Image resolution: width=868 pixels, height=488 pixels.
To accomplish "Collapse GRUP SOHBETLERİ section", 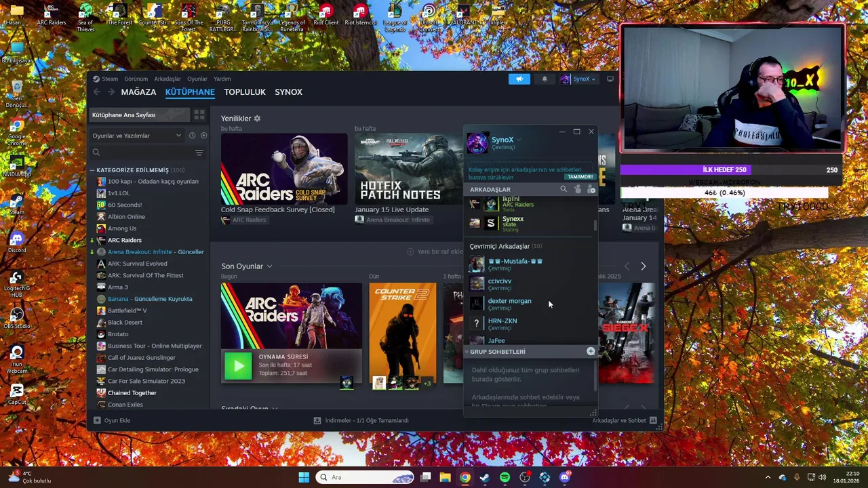I will 467,352.
